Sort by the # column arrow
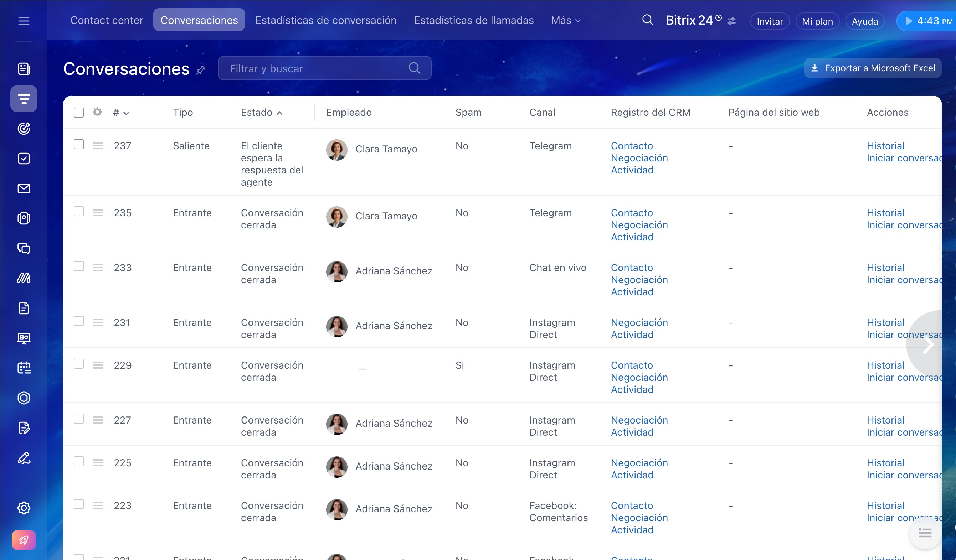This screenshot has height=560, width=956. [126, 113]
